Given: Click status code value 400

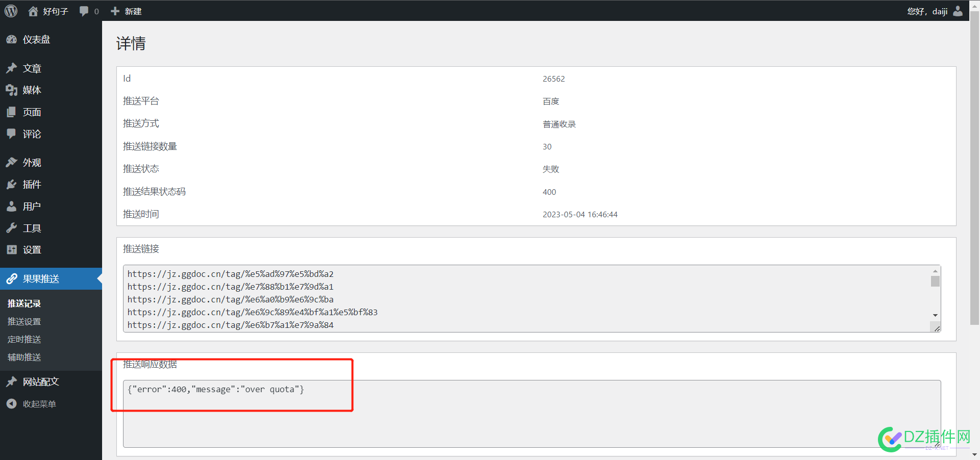Looking at the screenshot, I should coord(549,192).
